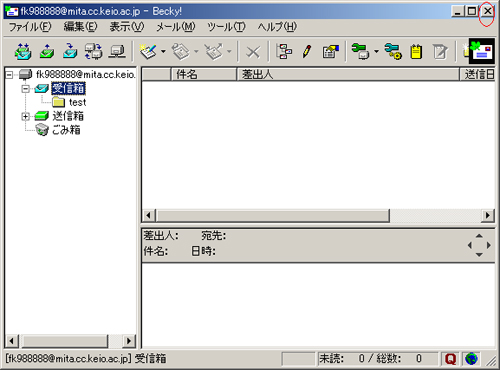Click the compose new message icon

pyautogui.click(x=148, y=52)
